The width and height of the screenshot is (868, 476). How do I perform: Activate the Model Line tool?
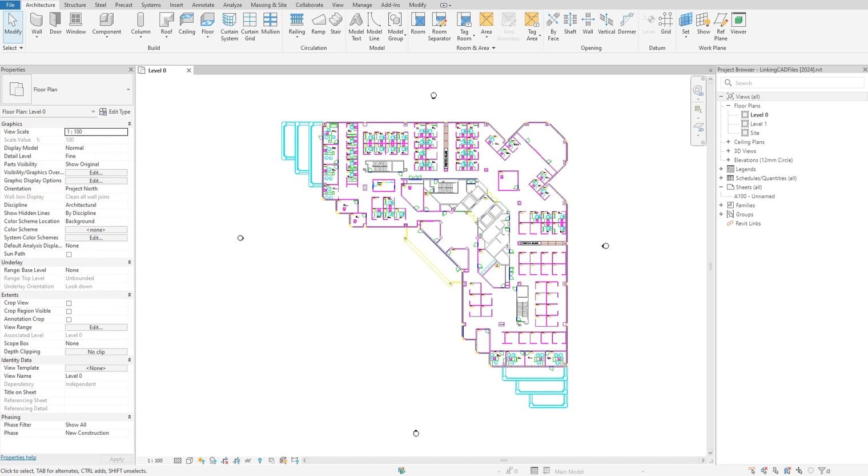coord(374,27)
